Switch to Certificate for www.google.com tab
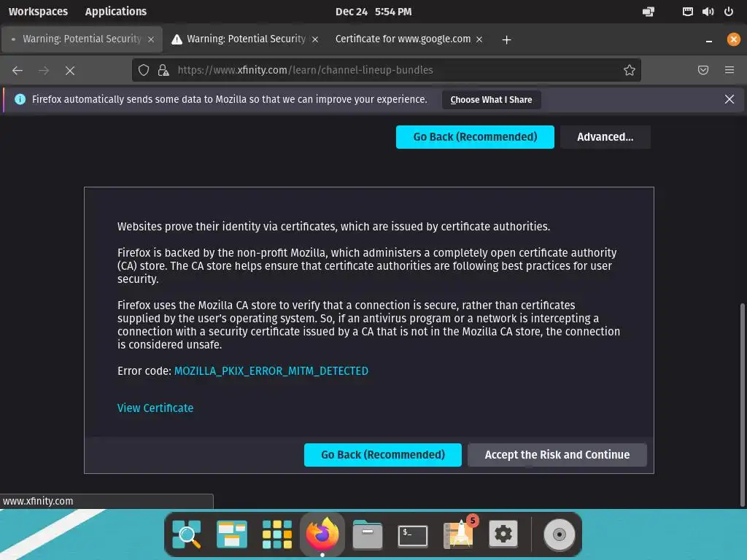 409,39
